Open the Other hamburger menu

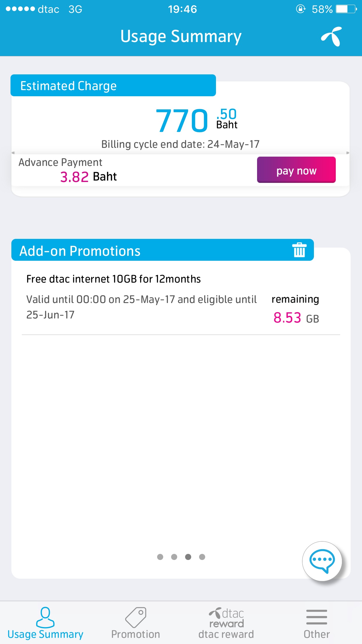click(x=317, y=617)
